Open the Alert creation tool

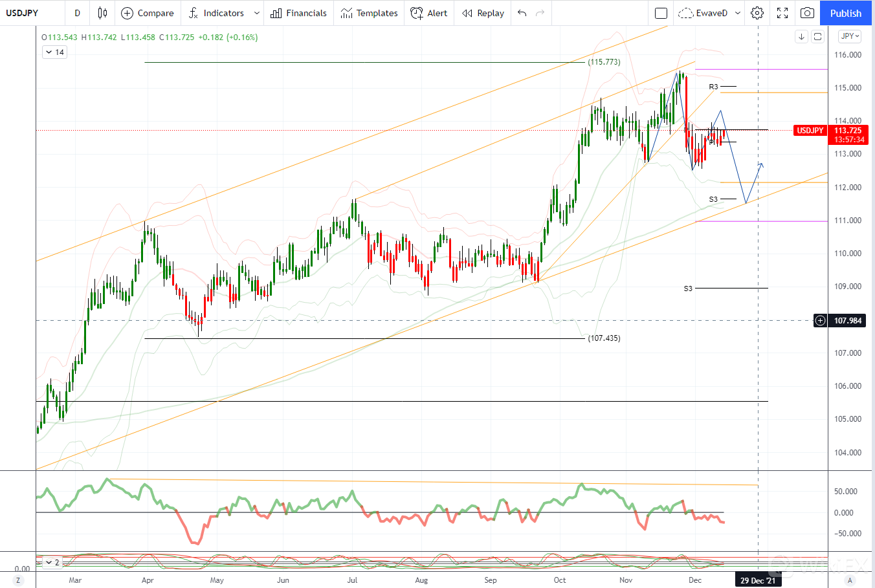(x=429, y=13)
